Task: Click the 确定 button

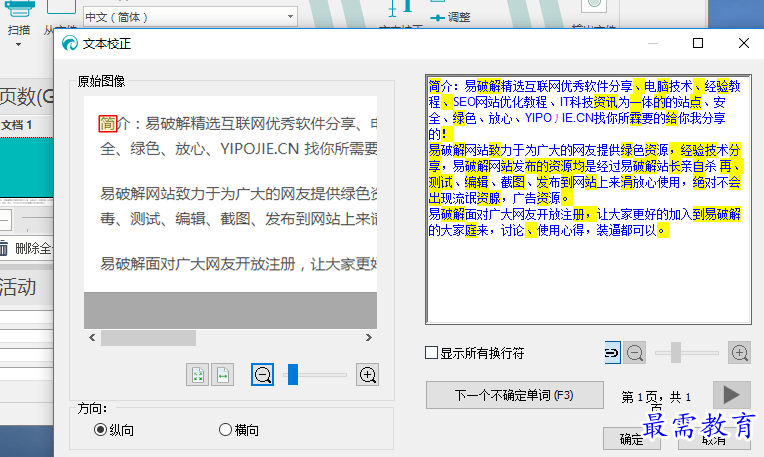Action: (x=631, y=439)
